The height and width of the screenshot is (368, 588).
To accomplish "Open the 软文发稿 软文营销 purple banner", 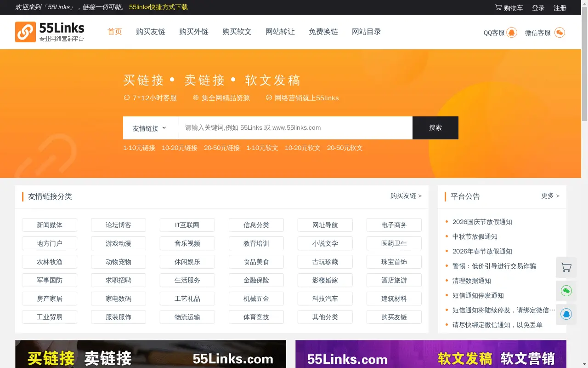I will (431, 354).
